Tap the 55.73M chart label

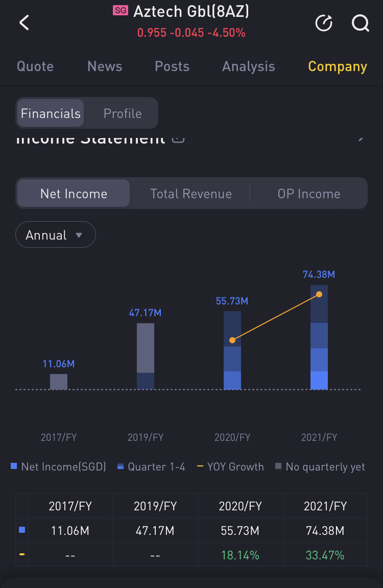pos(232,301)
